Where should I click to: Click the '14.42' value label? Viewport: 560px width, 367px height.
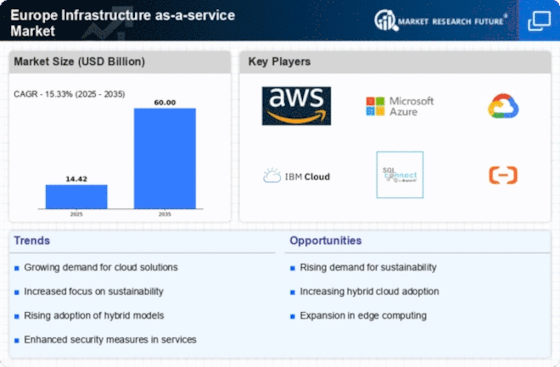click(x=76, y=179)
